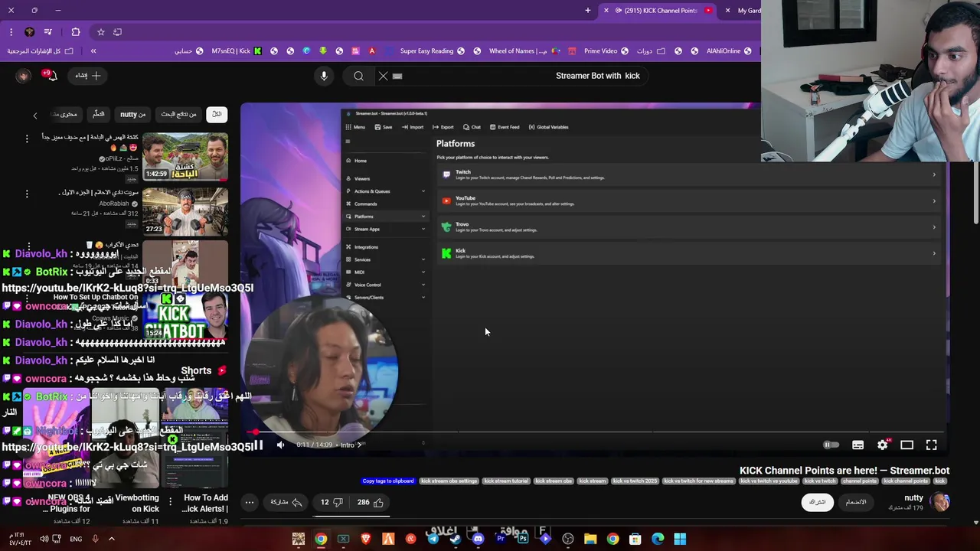980x551 pixels.
Task: Open more actions three-dot button under the video
Action: (x=249, y=502)
